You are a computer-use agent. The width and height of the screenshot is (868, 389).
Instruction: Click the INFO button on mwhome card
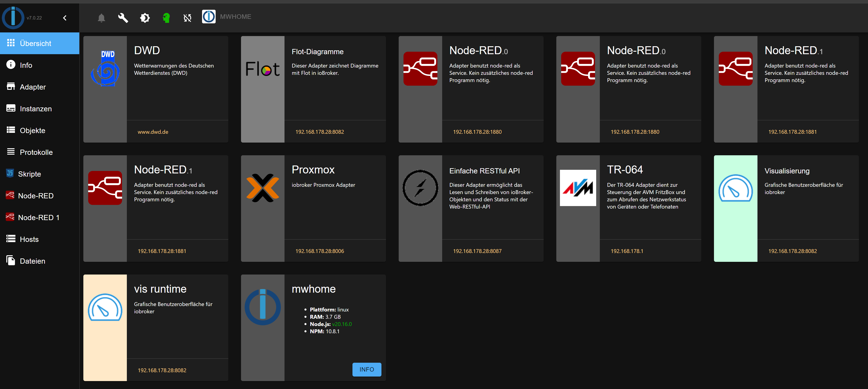pyautogui.click(x=366, y=370)
